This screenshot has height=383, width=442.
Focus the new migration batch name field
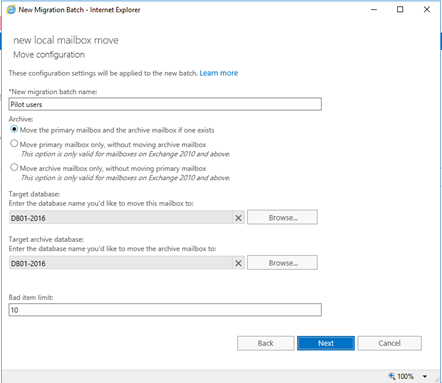point(165,104)
